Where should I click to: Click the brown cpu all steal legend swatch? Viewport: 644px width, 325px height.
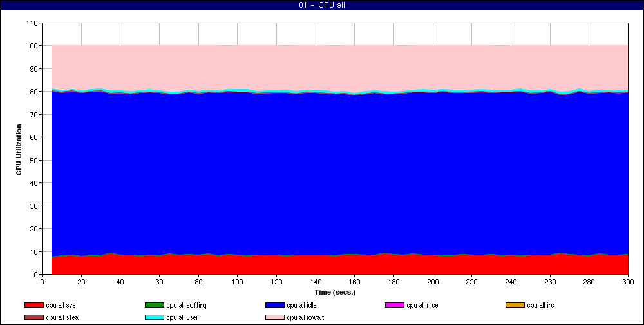coord(34,318)
